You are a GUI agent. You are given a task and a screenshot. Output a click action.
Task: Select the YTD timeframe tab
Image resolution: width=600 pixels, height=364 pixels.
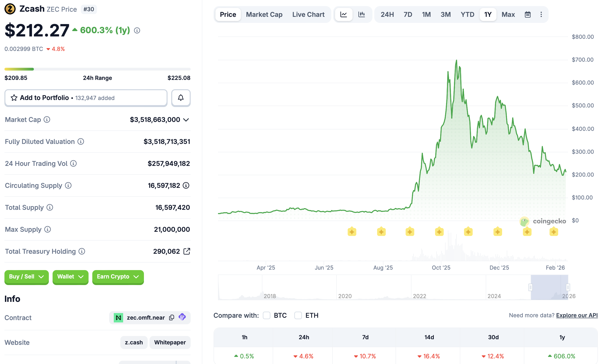click(x=467, y=14)
